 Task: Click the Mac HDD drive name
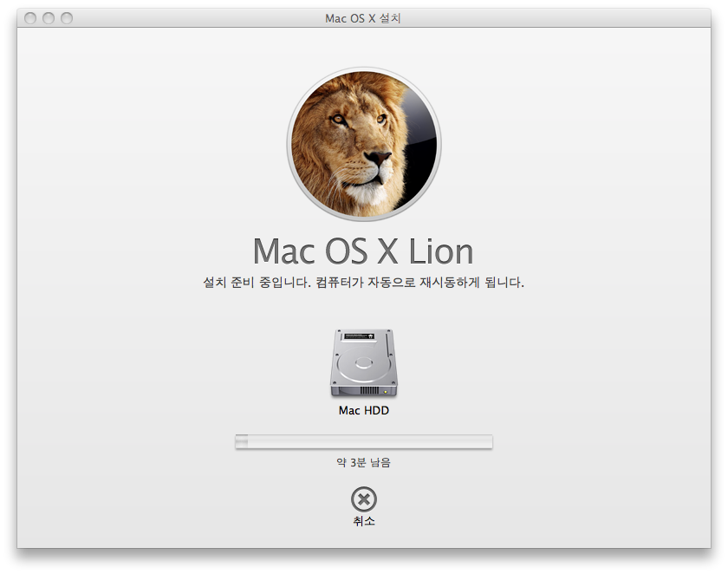(x=363, y=410)
